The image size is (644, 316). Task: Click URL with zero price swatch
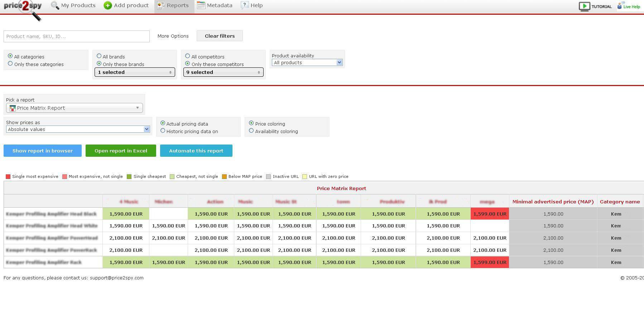click(305, 176)
